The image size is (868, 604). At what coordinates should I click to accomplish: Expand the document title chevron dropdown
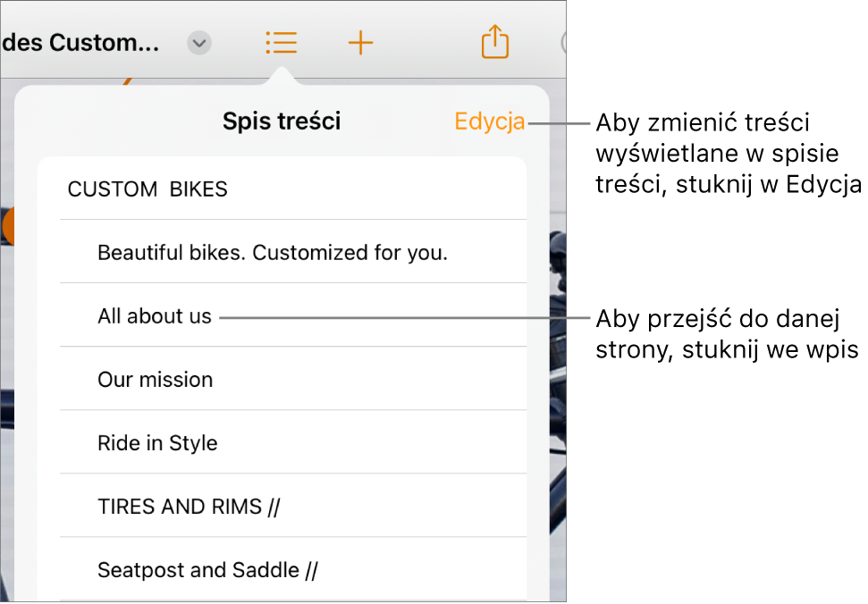(x=199, y=43)
